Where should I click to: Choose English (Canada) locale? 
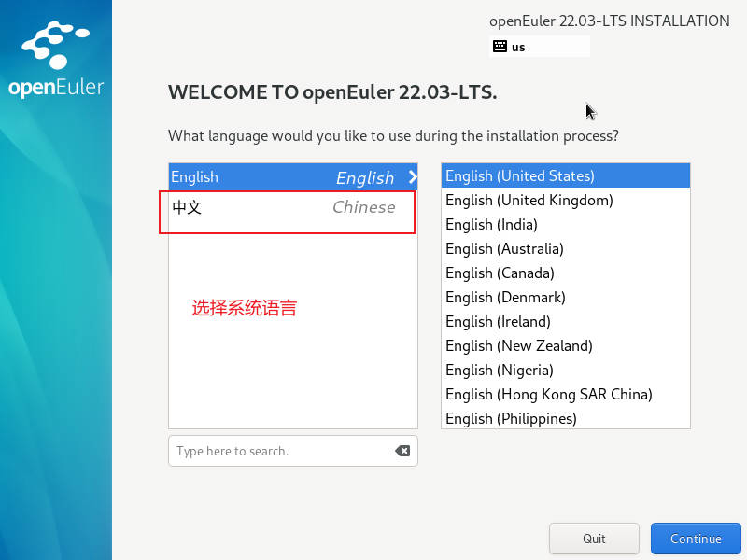pos(566,273)
